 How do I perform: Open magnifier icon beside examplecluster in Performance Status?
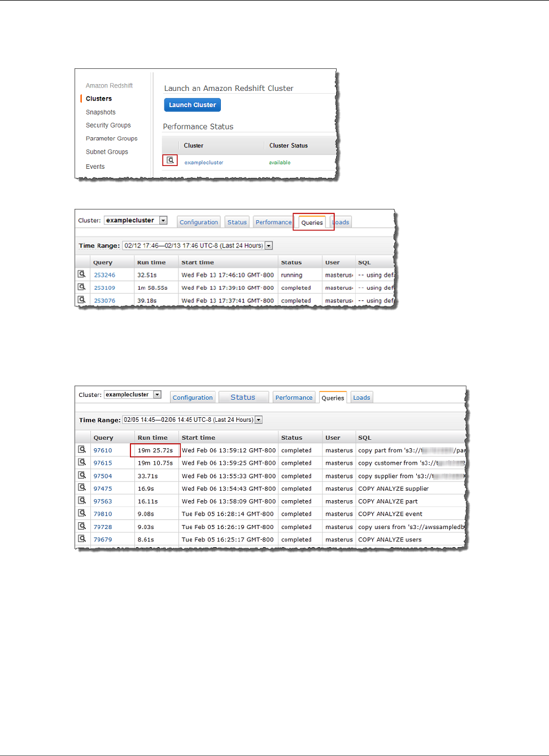coord(170,160)
